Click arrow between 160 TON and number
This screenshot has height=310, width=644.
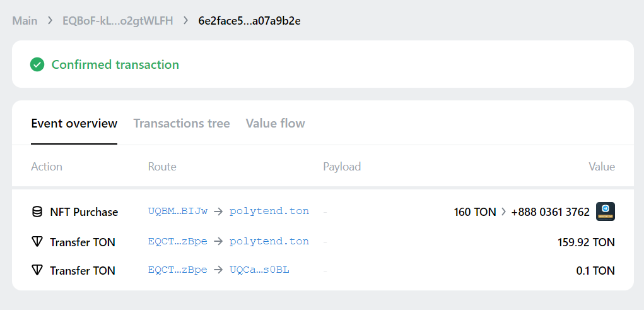coord(503,212)
